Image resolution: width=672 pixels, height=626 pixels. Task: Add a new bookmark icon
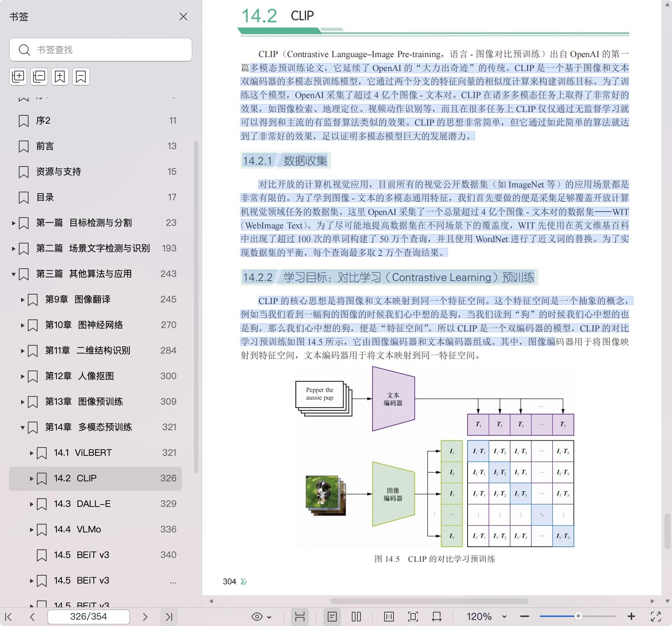[60, 77]
